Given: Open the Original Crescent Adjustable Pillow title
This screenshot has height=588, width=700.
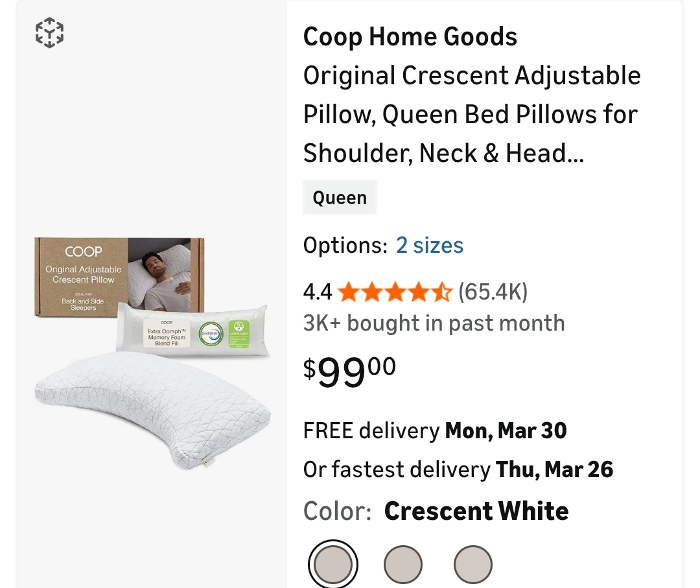Looking at the screenshot, I should [472, 114].
